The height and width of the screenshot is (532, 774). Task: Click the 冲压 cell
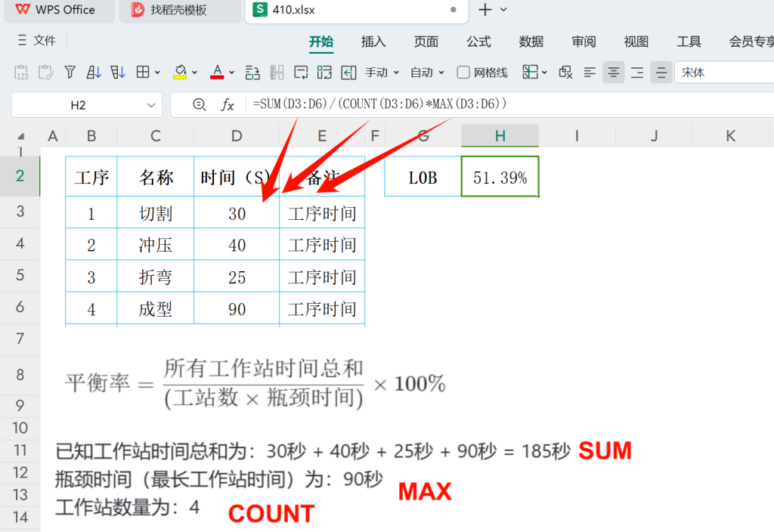click(x=156, y=244)
